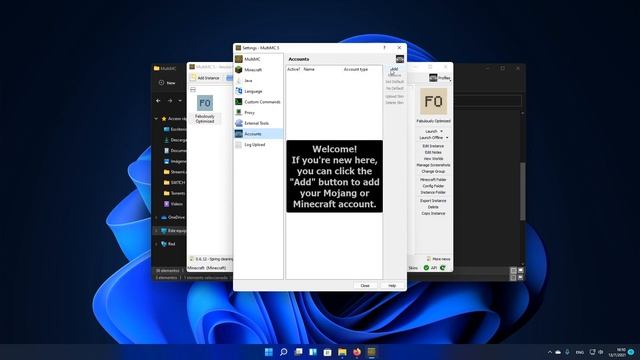The image size is (640, 360).
Task: Open the MultiMC settings page in the sidebar
Action: [258, 59]
